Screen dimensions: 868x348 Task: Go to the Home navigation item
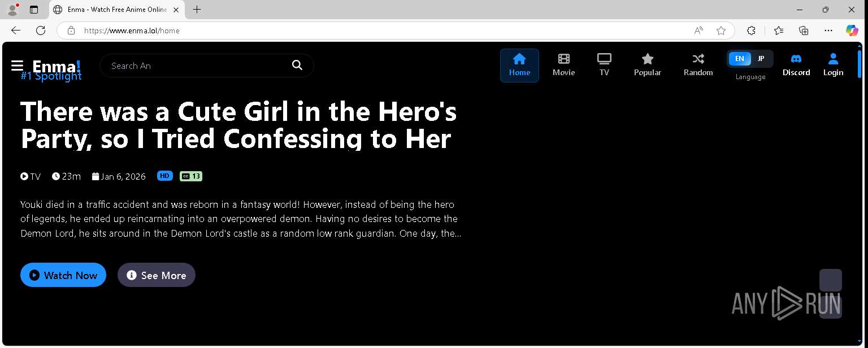[519, 66]
